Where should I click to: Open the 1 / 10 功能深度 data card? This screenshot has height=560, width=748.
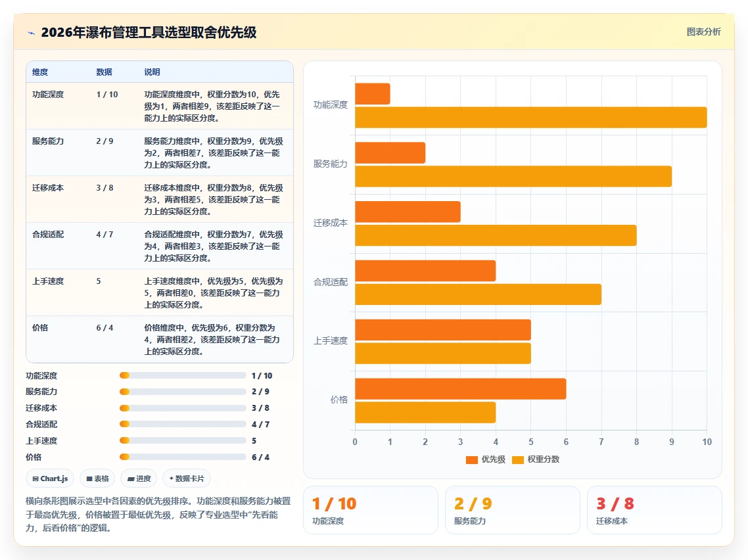[x=370, y=510]
